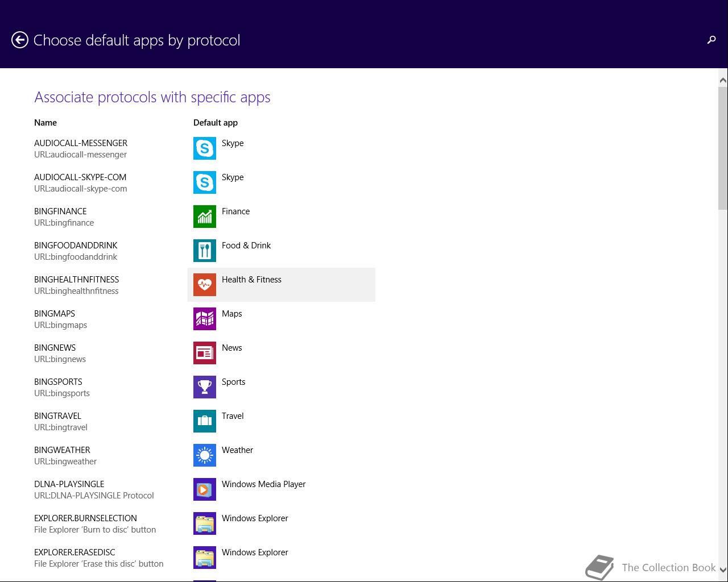This screenshot has height=582, width=728.
Task: Click the EXPLORER.ERASEDISC protocol name
Action: (75, 552)
